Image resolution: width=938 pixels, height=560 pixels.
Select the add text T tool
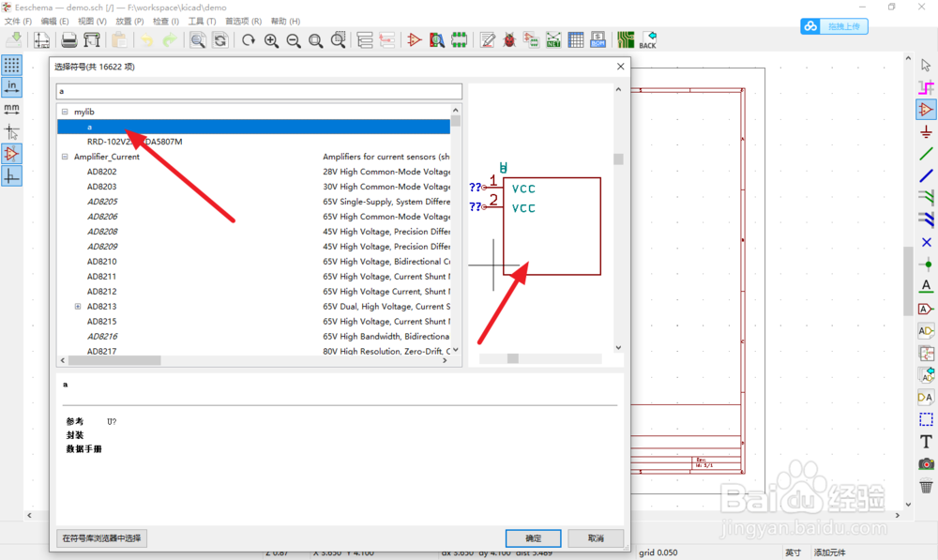(x=926, y=442)
